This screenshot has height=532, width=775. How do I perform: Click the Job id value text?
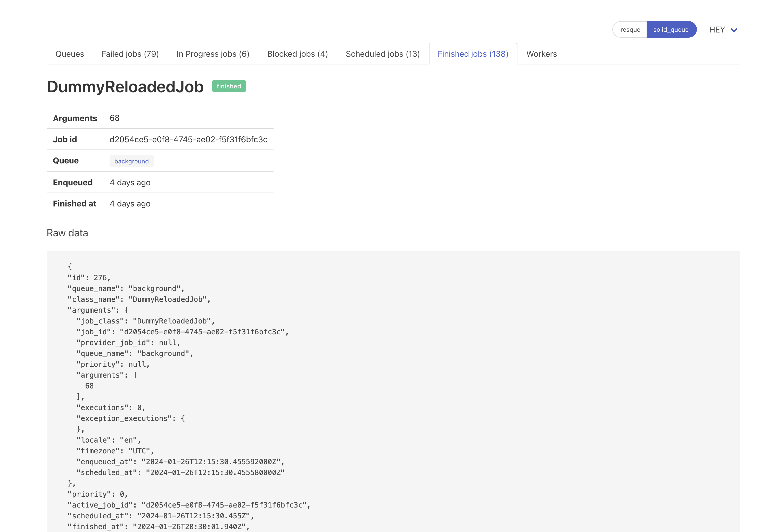tap(188, 139)
